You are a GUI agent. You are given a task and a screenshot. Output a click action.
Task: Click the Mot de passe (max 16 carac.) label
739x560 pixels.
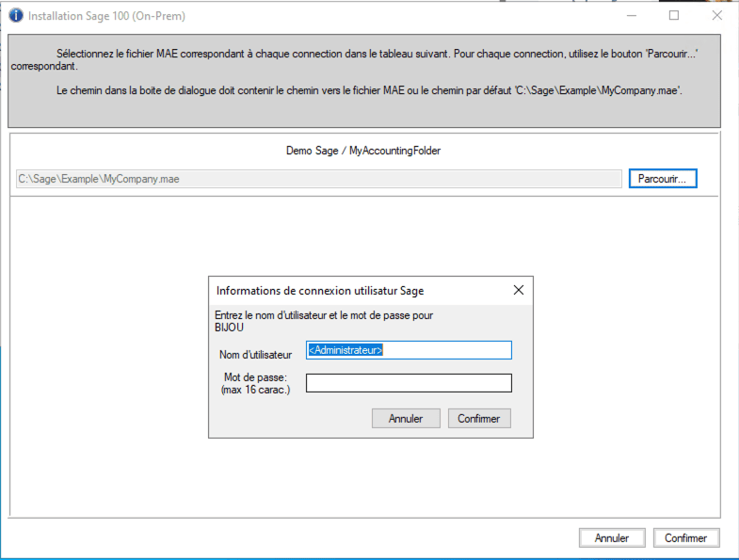tap(255, 383)
